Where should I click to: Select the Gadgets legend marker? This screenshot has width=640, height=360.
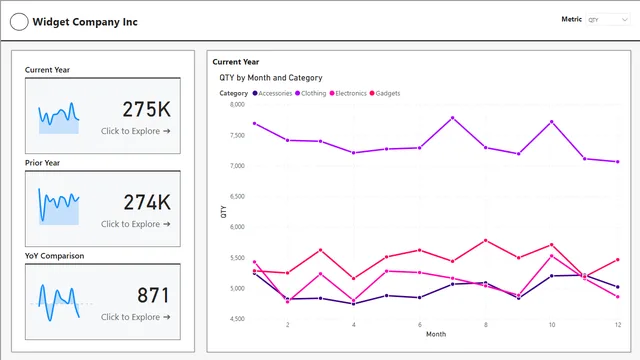pyautogui.click(x=372, y=93)
